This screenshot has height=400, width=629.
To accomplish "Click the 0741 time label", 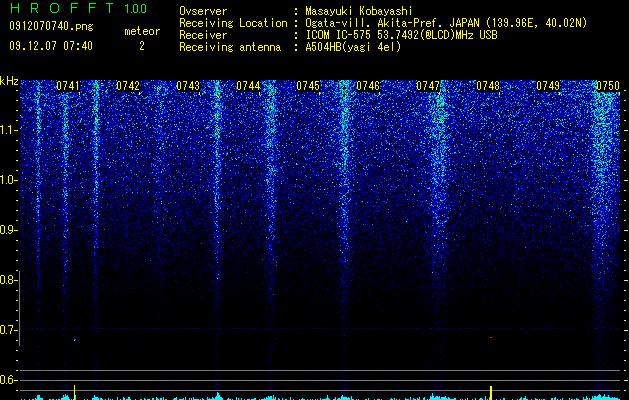I will pos(67,86).
